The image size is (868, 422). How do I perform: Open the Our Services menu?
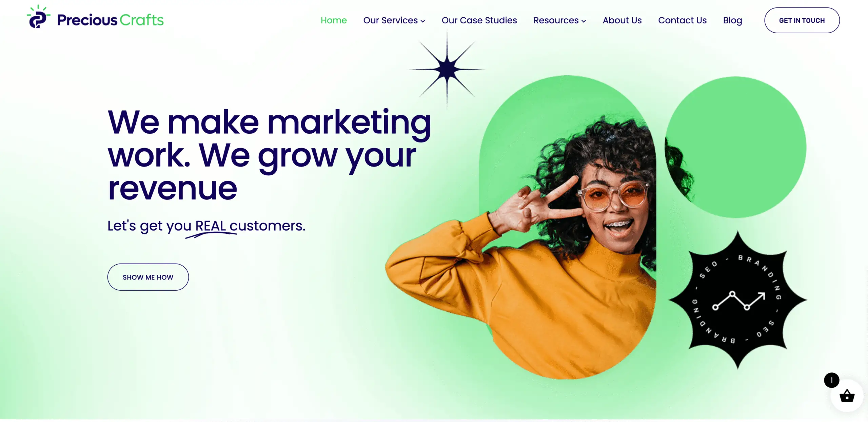[394, 20]
